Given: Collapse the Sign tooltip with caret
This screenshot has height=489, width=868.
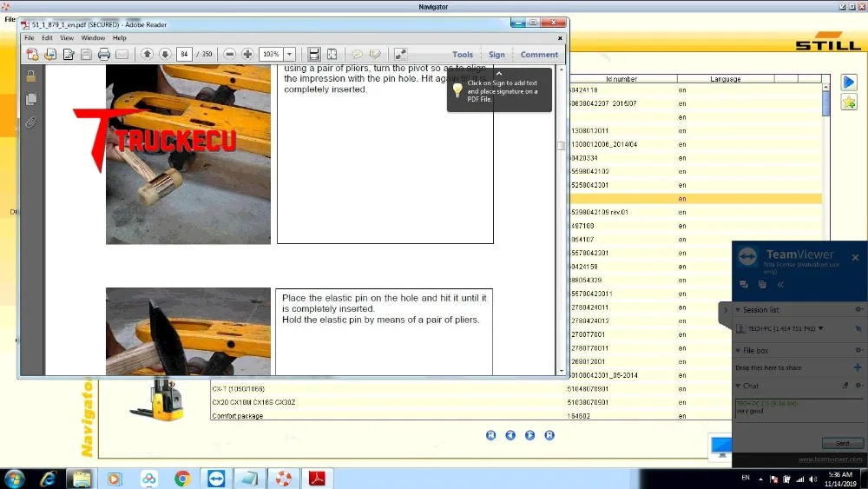Looking at the screenshot, I should (x=499, y=73).
